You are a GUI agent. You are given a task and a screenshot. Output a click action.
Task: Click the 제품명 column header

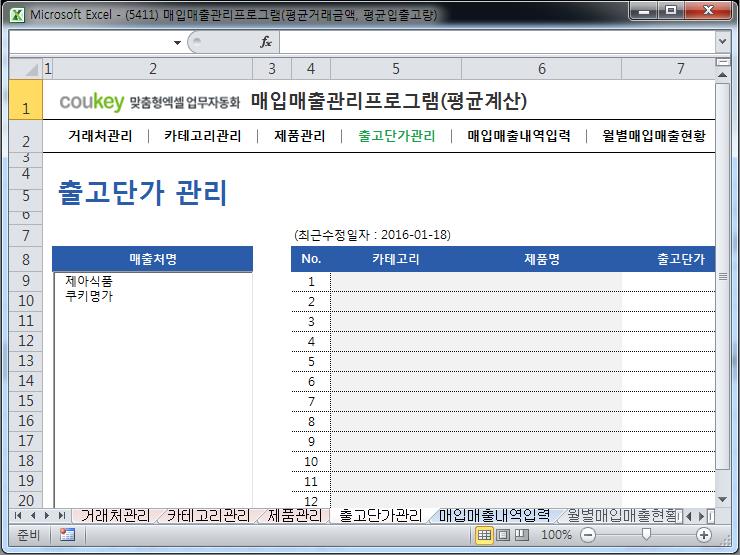[541, 259]
